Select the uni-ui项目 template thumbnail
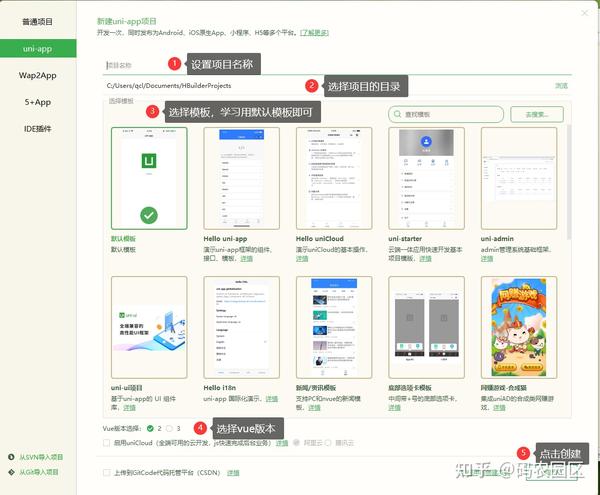 click(149, 327)
